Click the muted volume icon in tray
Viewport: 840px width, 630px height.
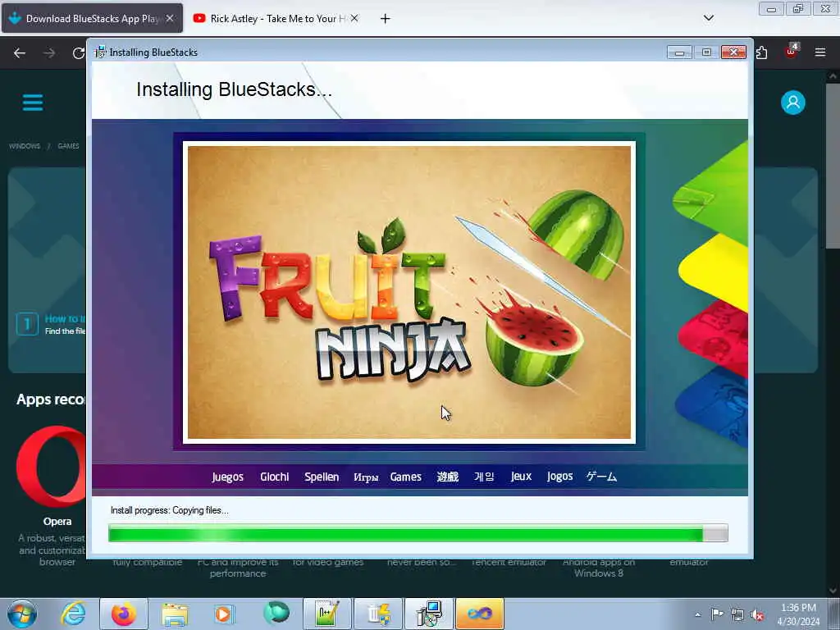(x=757, y=614)
